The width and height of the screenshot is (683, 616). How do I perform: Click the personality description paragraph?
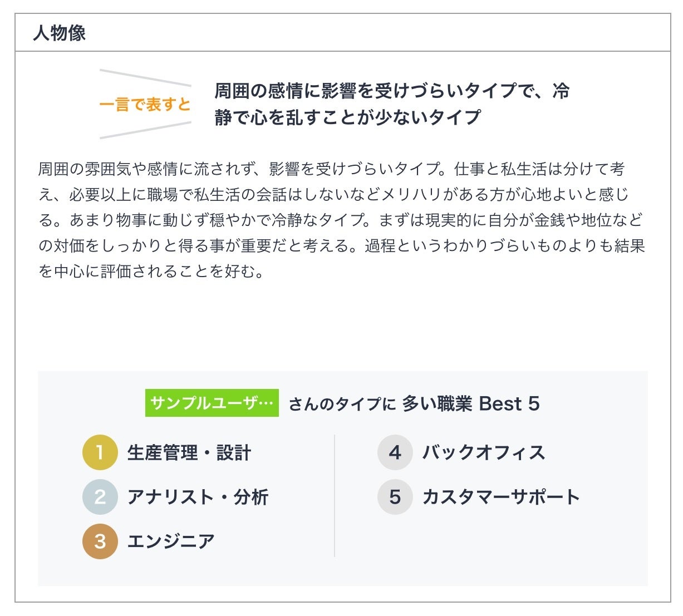pyautogui.click(x=342, y=220)
